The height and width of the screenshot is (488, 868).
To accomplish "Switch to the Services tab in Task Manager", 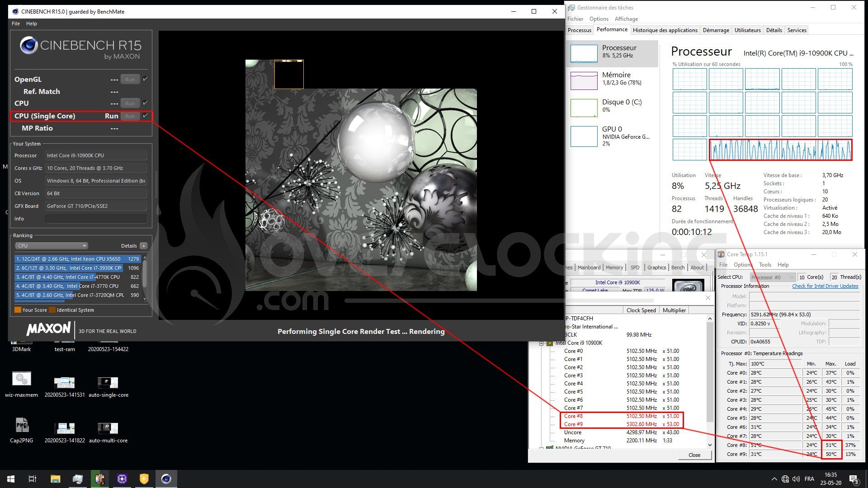I will (x=797, y=30).
